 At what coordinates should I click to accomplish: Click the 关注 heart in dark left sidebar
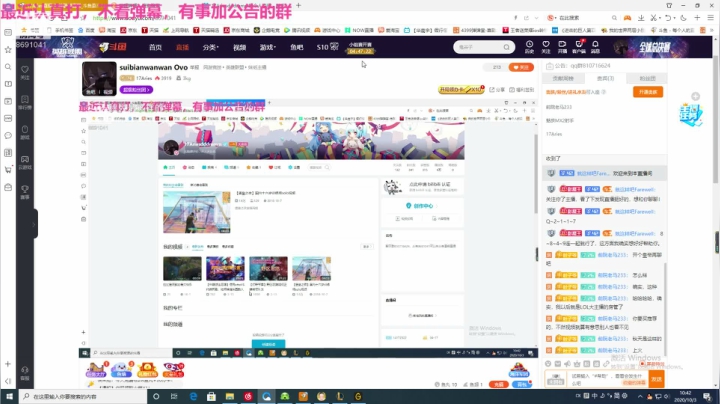25,72
